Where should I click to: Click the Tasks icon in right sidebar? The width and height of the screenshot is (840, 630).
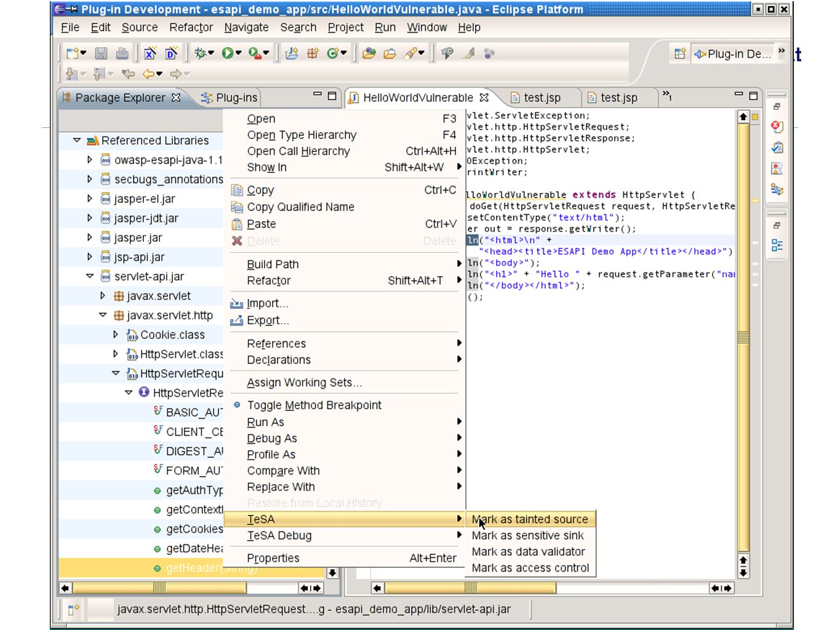click(777, 148)
